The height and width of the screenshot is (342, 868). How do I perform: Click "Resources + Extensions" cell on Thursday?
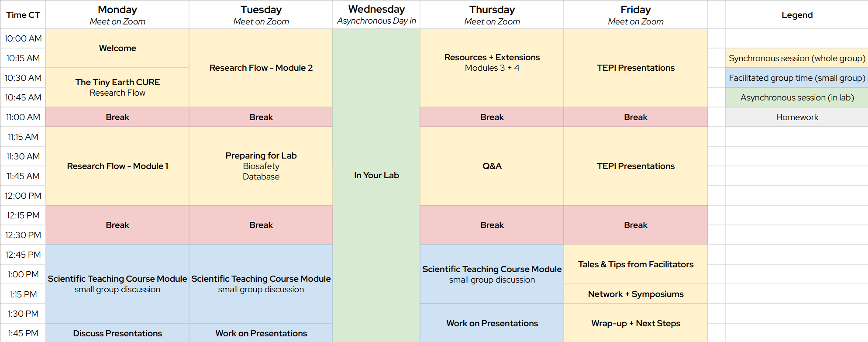tap(492, 62)
